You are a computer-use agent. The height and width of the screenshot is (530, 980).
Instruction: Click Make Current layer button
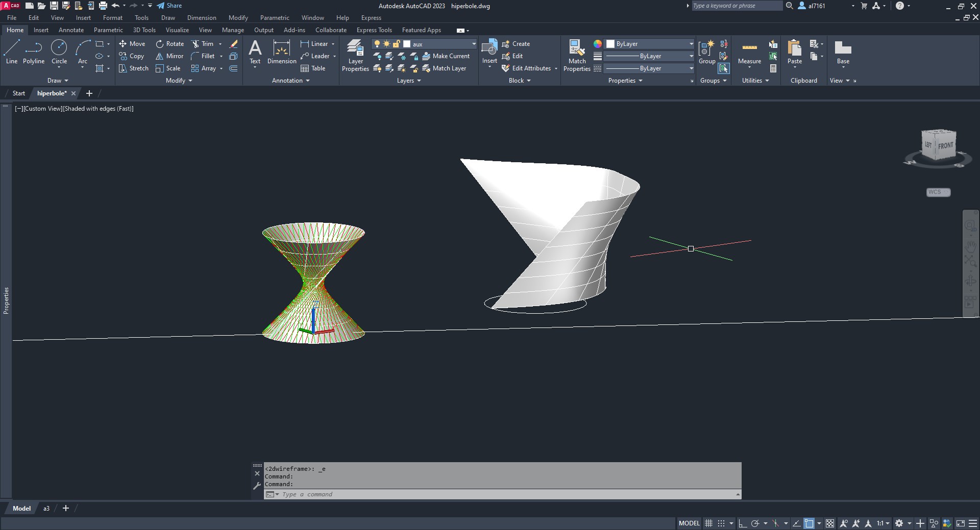446,56
